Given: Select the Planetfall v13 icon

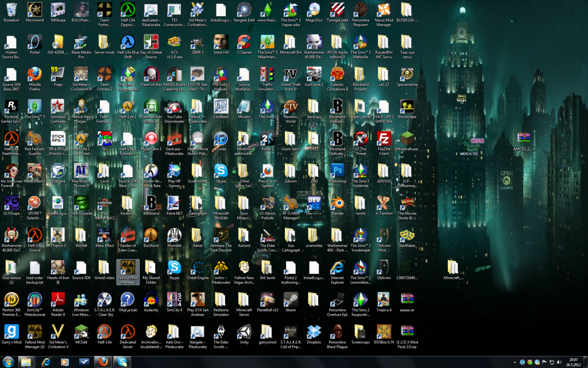Looking at the screenshot, I should point(267,303).
